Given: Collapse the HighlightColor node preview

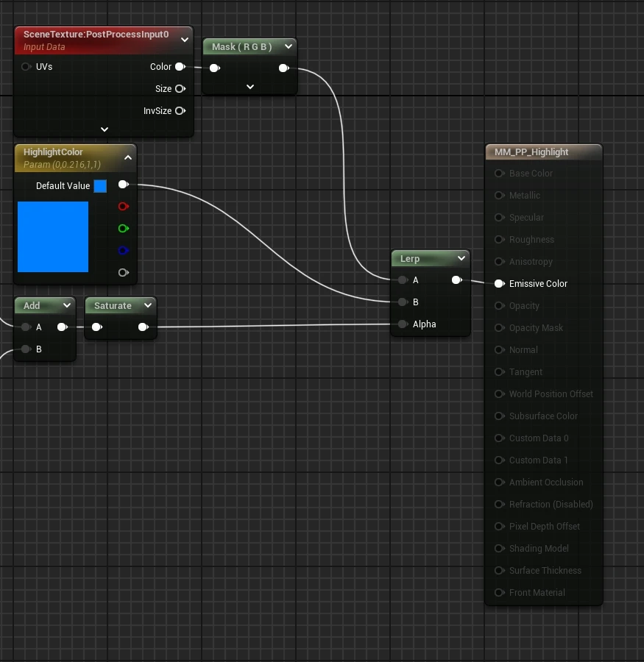Looking at the screenshot, I should [x=127, y=157].
